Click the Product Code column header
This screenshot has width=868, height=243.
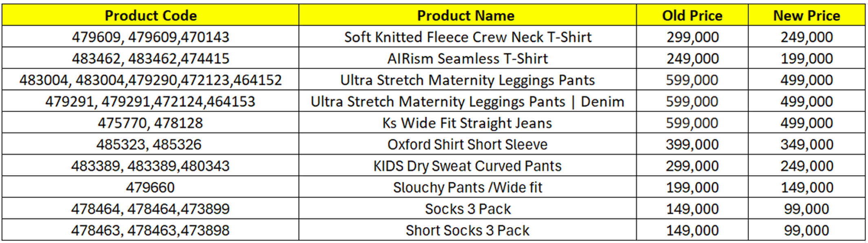click(x=150, y=15)
